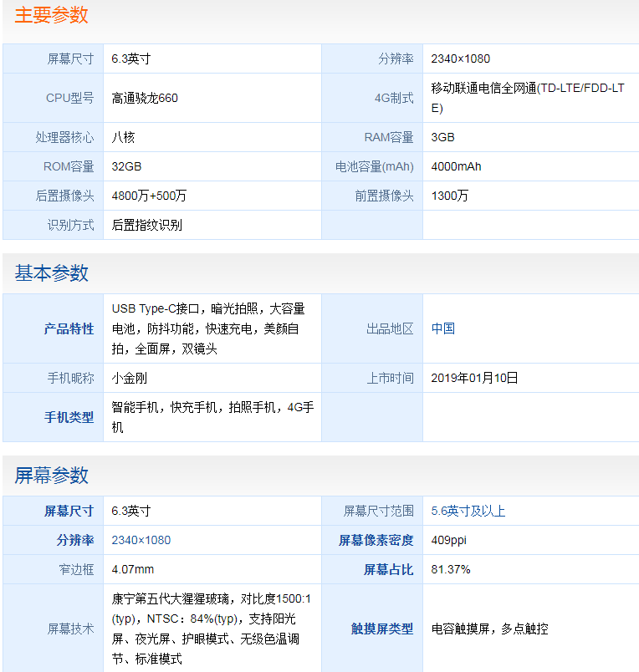Select the bold 手机类型 label
This screenshot has height=672, width=639.
[x=69, y=417]
